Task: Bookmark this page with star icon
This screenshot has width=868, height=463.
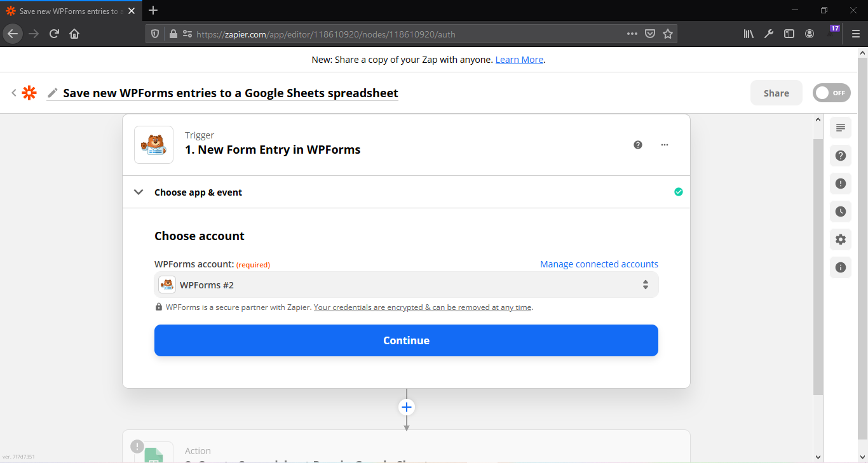Action: pyautogui.click(x=667, y=34)
